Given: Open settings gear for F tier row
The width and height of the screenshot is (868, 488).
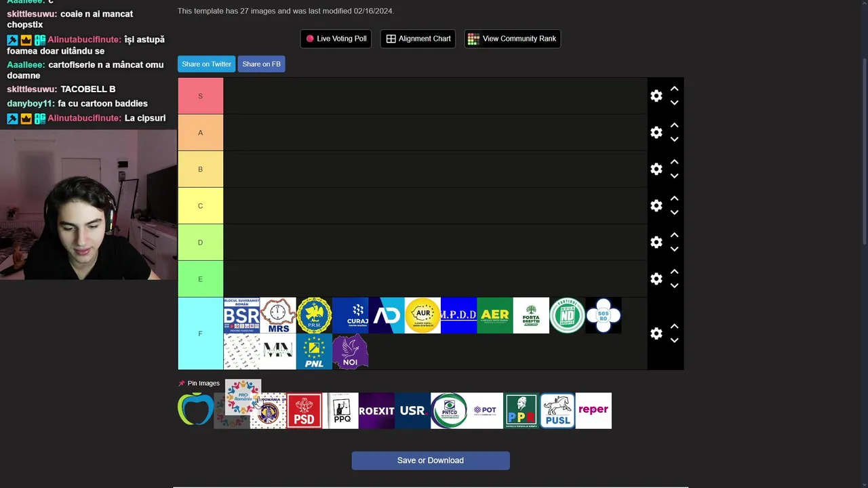Looking at the screenshot, I should [x=656, y=333].
